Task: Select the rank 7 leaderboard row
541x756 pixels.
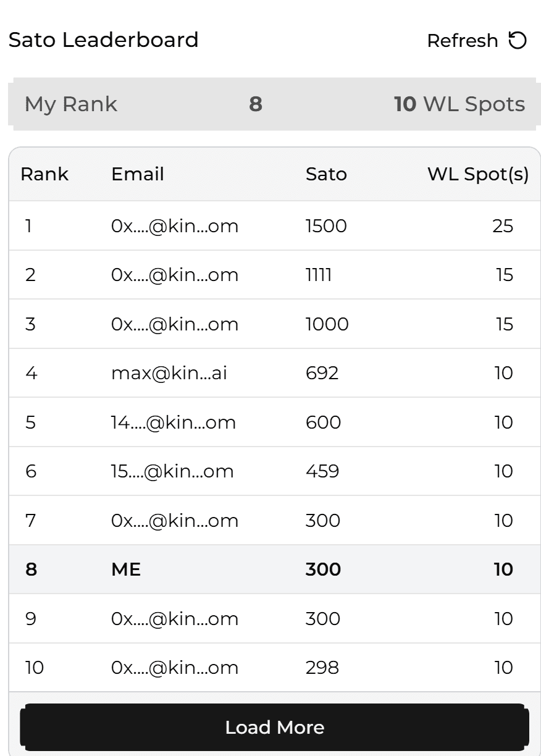Action: (274, 521)
